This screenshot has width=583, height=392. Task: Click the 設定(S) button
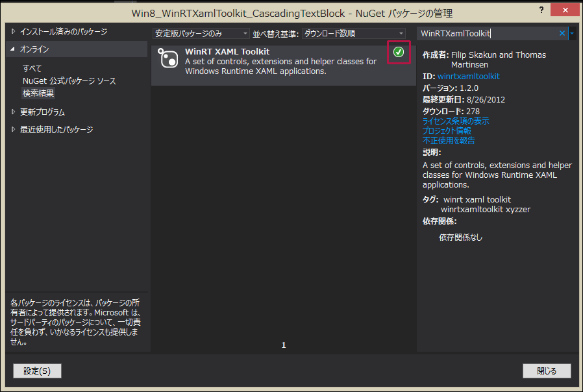pyautogui.click(x=37, y=371)
